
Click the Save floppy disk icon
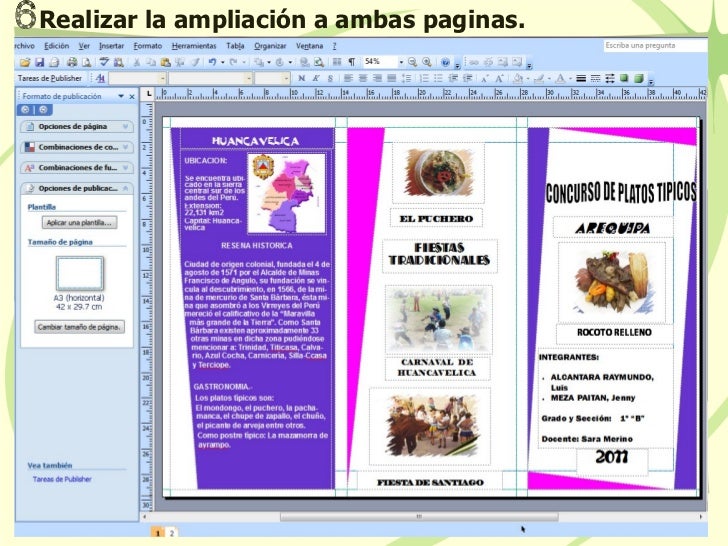pyautogui.click(x=39, y=62)
